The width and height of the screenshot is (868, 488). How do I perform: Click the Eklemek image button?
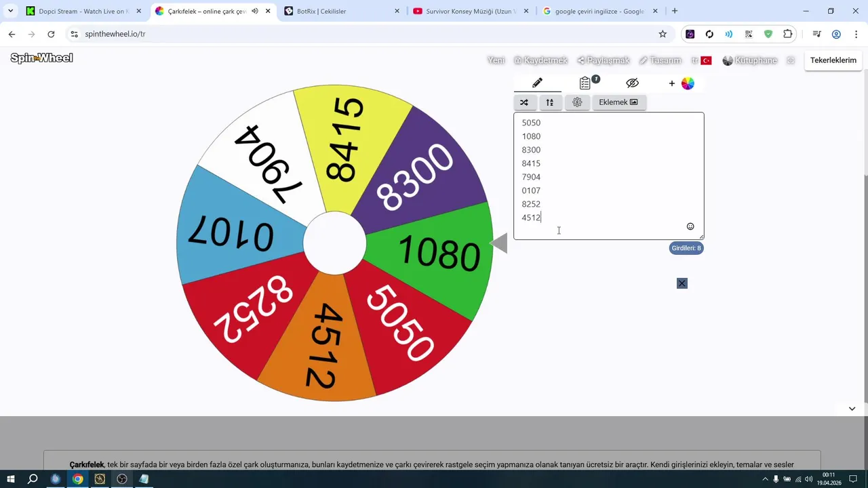[x=618, y=102]
